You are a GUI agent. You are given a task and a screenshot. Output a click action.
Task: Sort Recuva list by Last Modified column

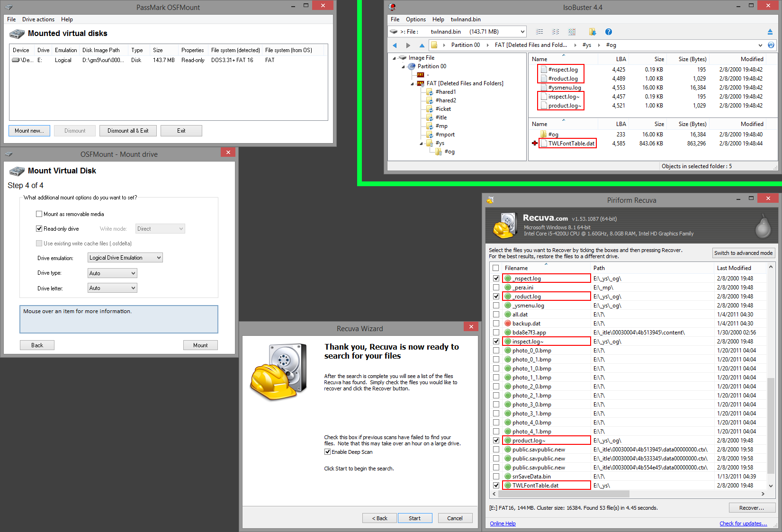click(740, 268)
